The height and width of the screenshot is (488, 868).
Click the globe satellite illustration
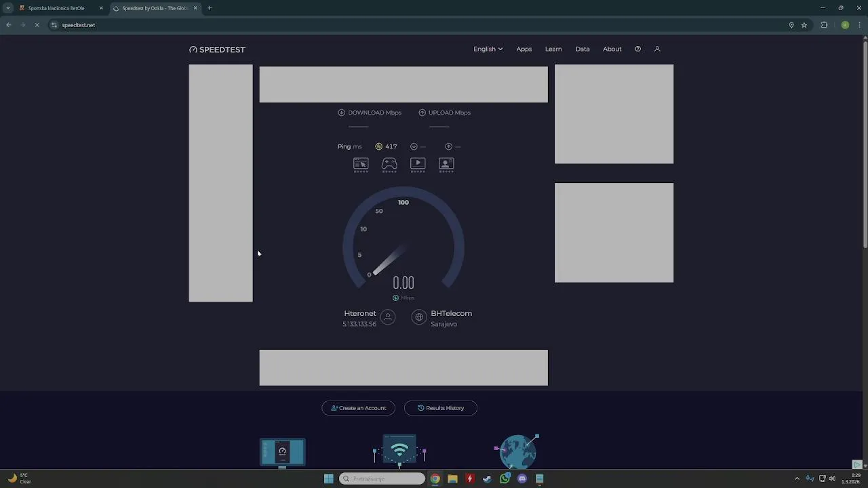517,451
